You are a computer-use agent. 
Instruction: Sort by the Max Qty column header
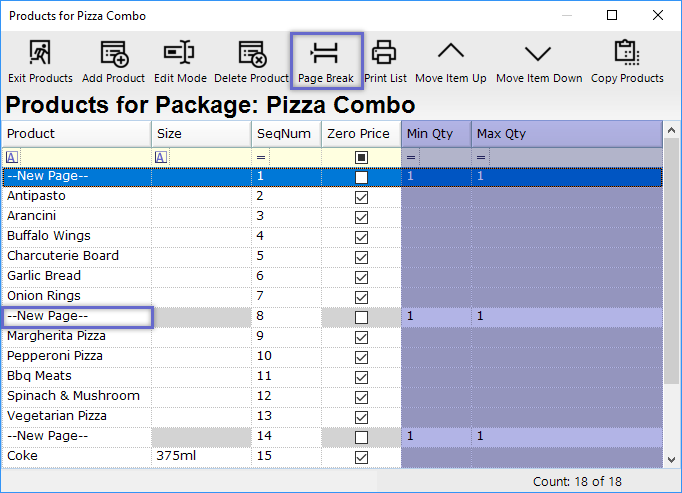565,134
